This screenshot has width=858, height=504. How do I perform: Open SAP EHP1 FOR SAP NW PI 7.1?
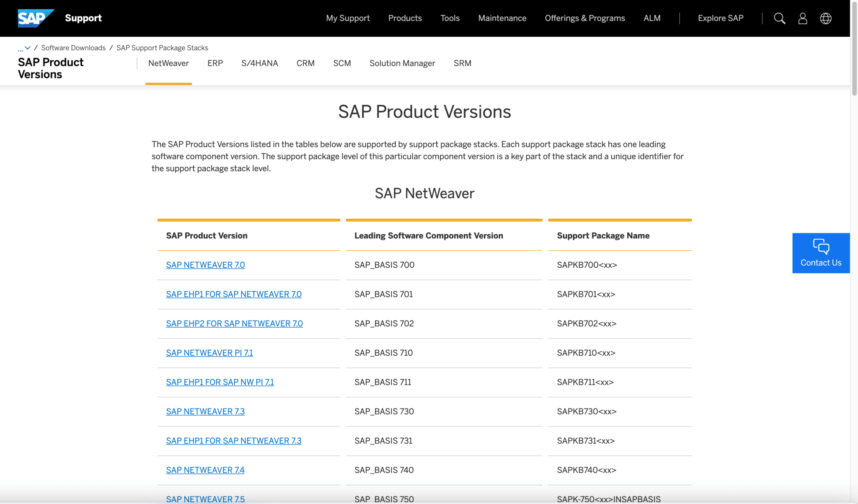click(x=220, y=382)
